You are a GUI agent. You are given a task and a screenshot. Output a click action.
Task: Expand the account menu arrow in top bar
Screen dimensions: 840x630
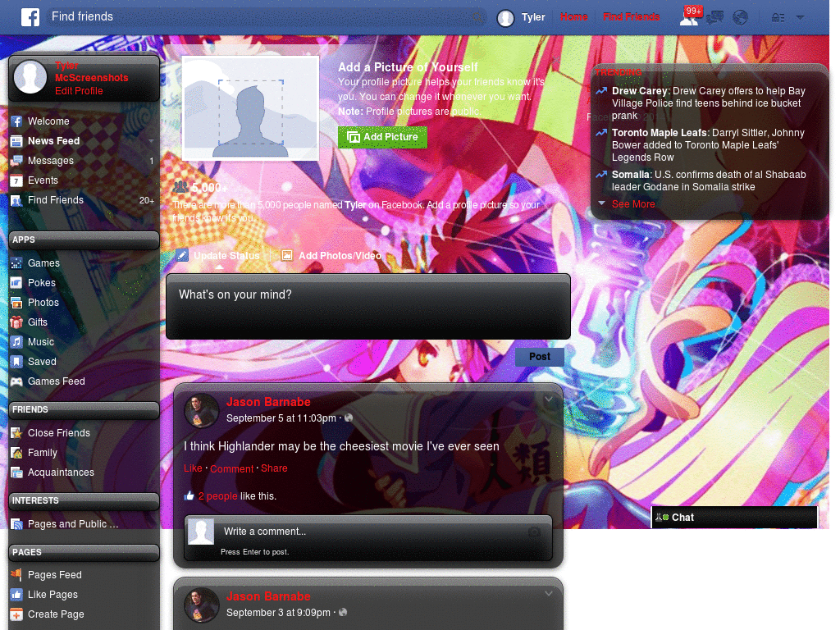pos(800,18)
